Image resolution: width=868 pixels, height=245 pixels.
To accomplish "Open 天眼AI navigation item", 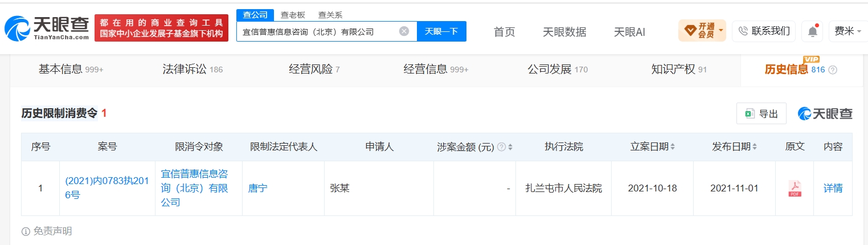I will click(629, 32).
